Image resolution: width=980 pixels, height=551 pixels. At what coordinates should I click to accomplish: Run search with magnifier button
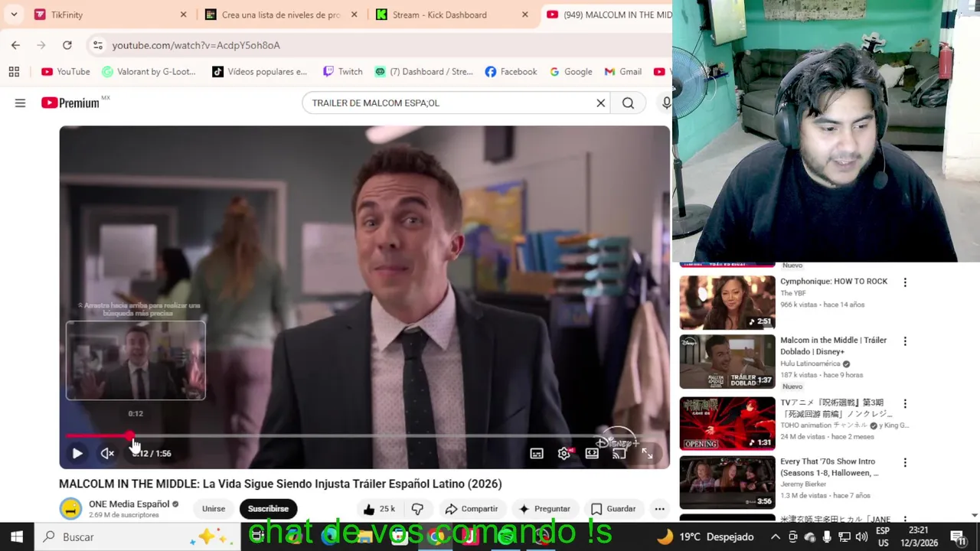628,103
